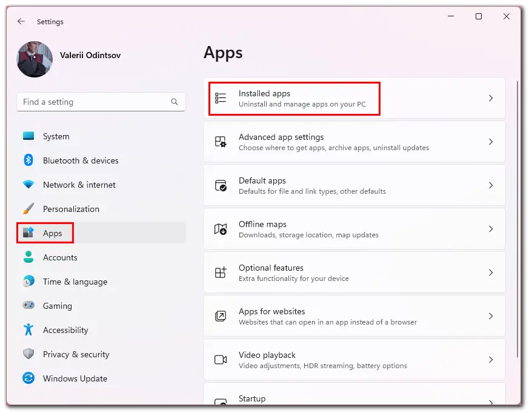Click the Gaming controller icon
532x416 pixels.
click(28, 305)
